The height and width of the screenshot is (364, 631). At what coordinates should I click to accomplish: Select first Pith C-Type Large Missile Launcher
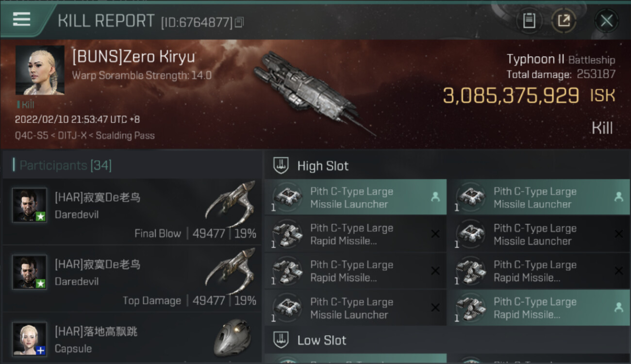pos(355,198)
